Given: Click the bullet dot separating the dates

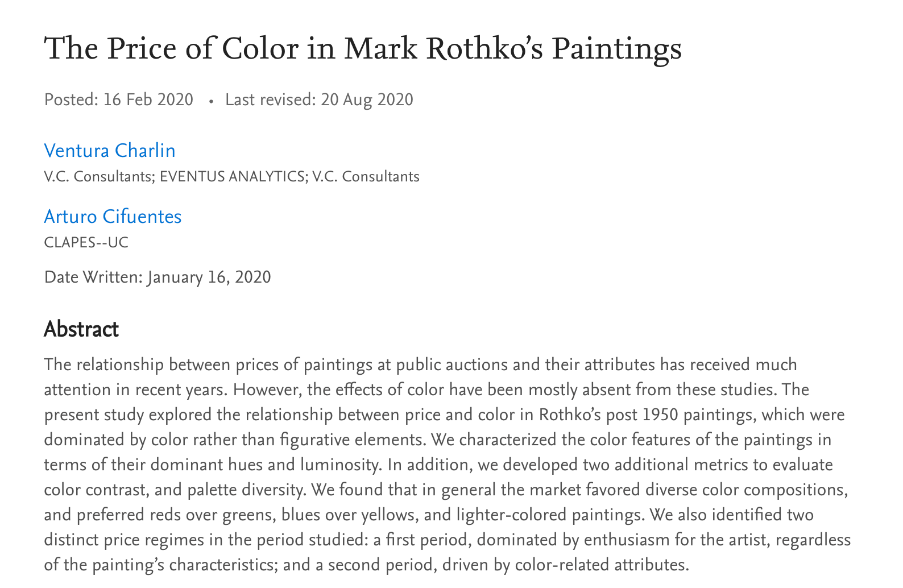Looking at the screenshot, I should (211, 101).
